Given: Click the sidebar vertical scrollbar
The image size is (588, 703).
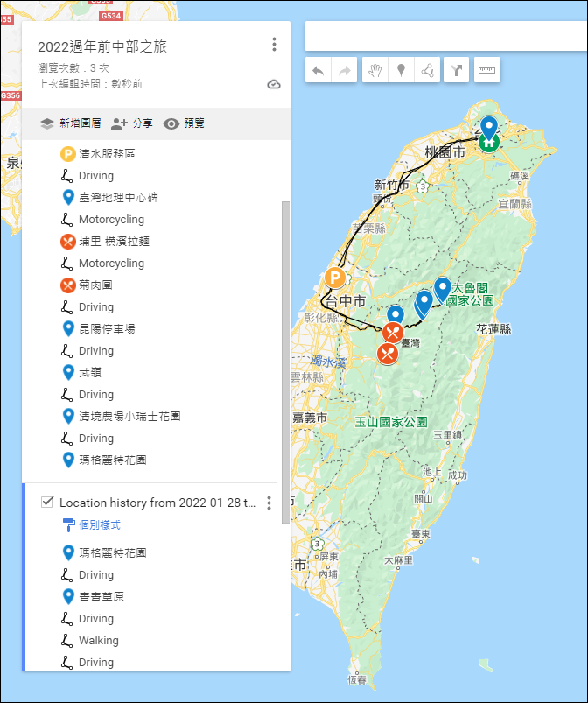Looking at the screenshot, I should [x=285, y=362].
